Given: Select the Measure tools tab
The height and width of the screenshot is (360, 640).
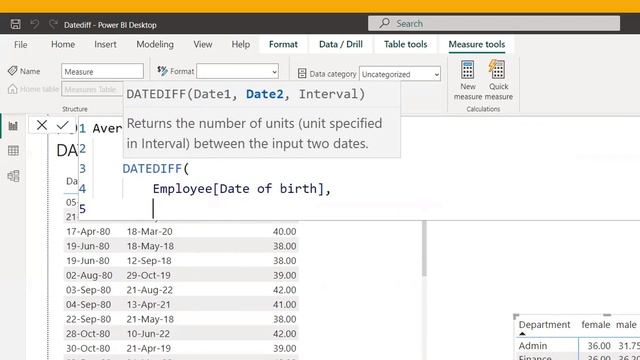Looking at the screenshot, I should coord(477,44).
